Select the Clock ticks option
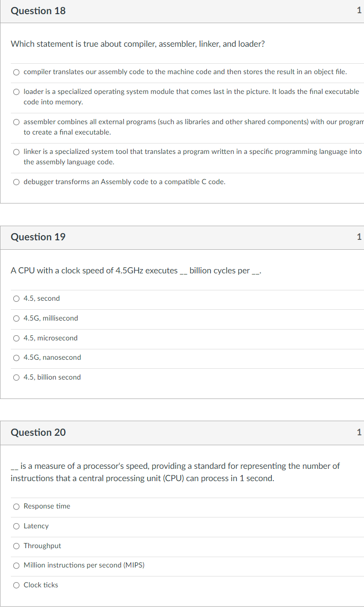This screenshot has height=610, width=364. [16, 585]
